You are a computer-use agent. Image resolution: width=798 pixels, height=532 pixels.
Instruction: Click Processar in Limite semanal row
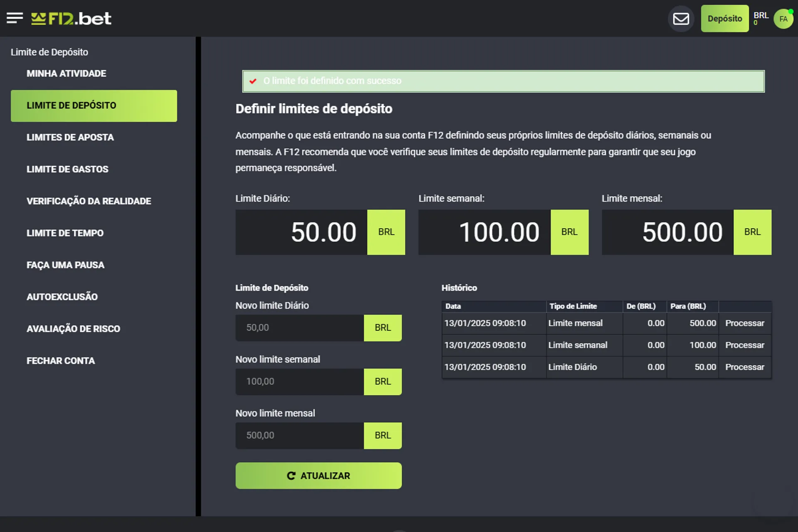(744, 345)
